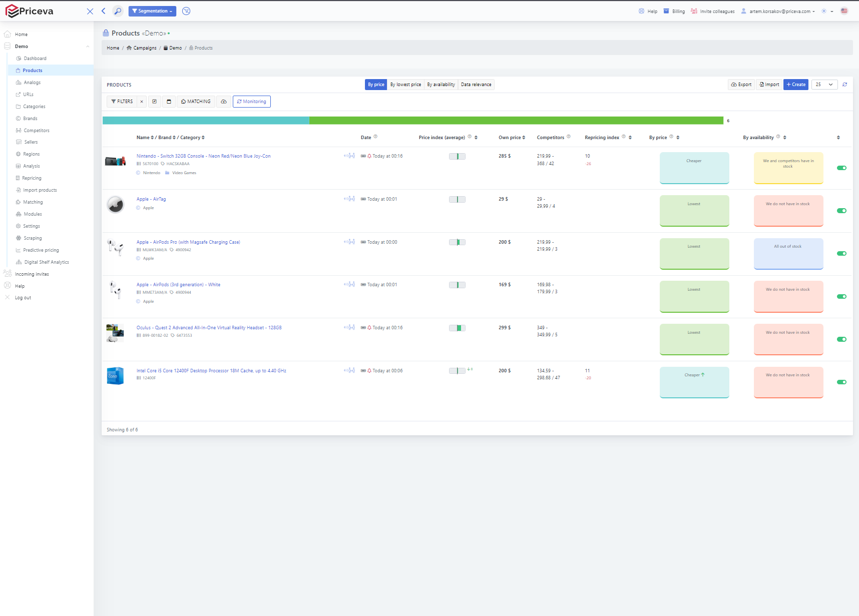Click matching icon in Apple AirTag row
This screenshot has height=616, width=859.
349,199
